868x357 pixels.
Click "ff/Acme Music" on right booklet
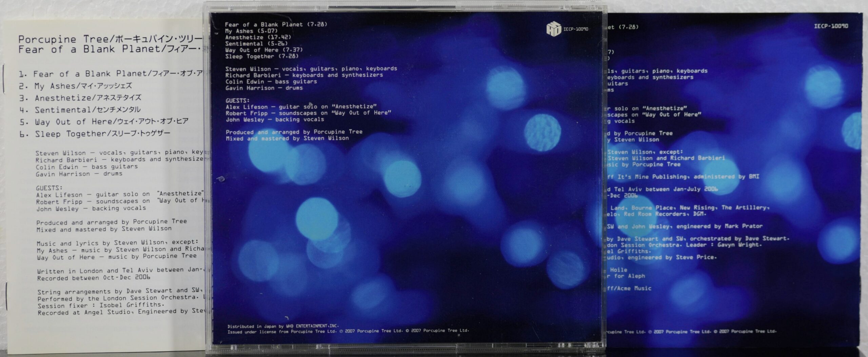point(630,289)
